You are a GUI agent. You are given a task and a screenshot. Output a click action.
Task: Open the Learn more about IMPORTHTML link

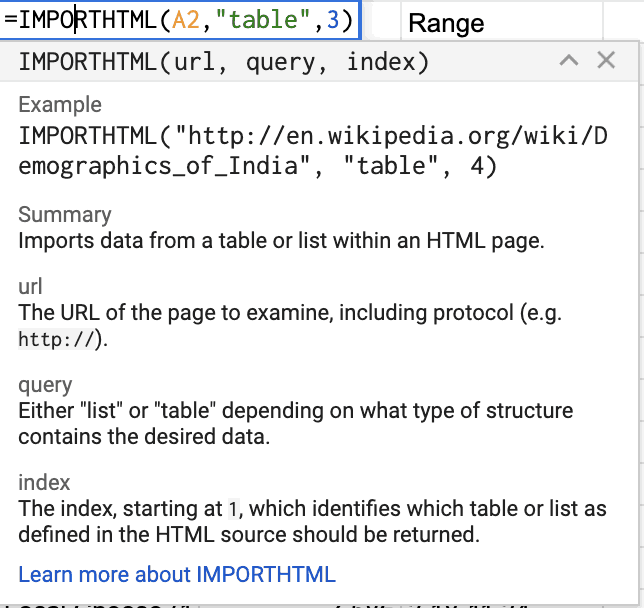pos(177,574)
